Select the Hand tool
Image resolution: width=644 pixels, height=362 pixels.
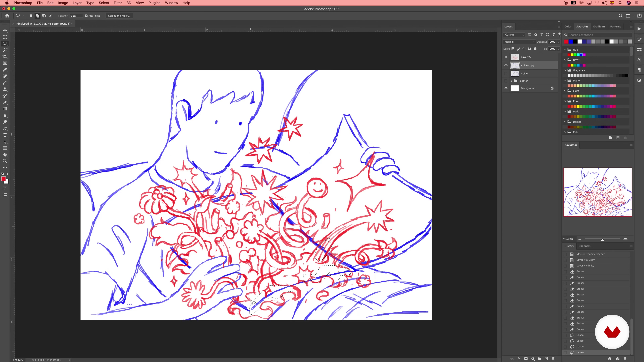5,155
